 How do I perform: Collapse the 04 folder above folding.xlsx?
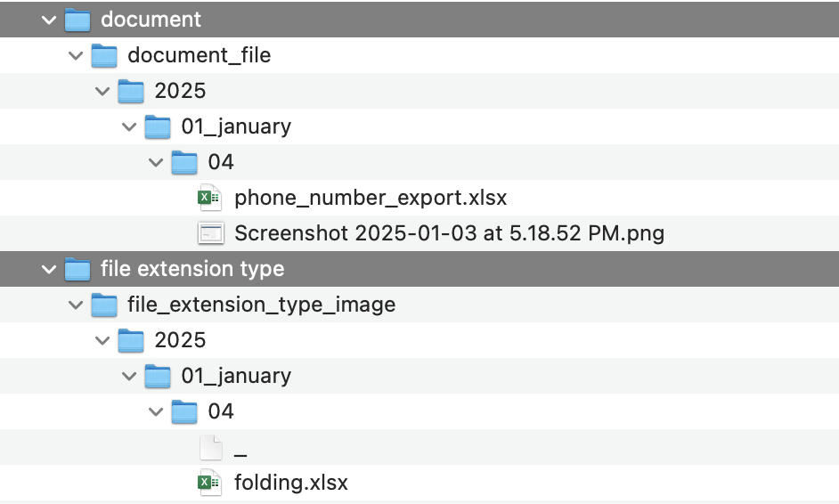[156, 412]
